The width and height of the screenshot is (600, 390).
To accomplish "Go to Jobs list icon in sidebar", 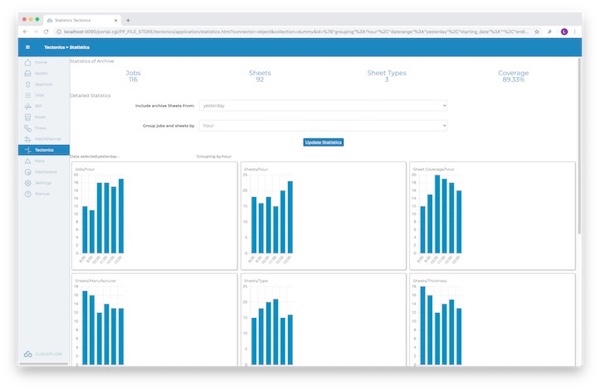I will [28, 95].
